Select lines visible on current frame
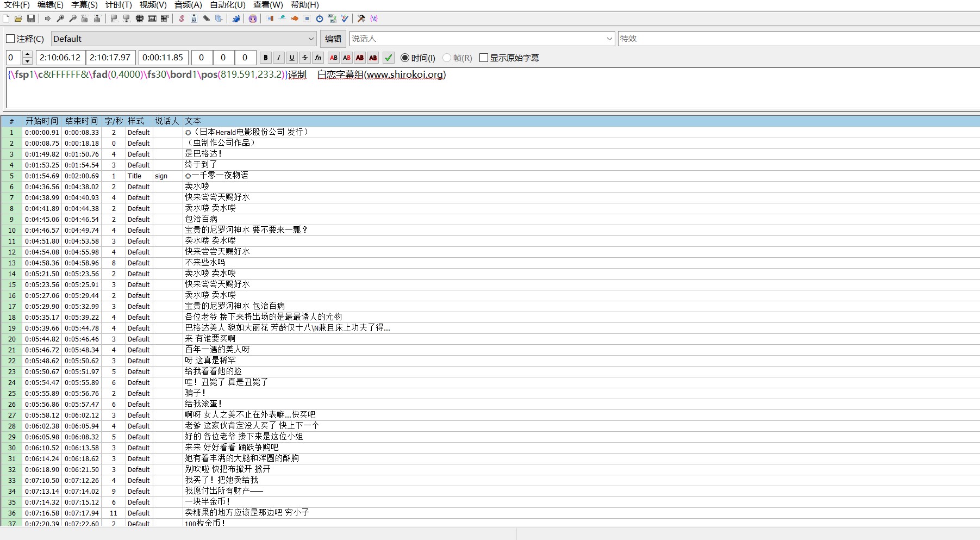Screen dimensions: 980x540 [x=140, y=18]
